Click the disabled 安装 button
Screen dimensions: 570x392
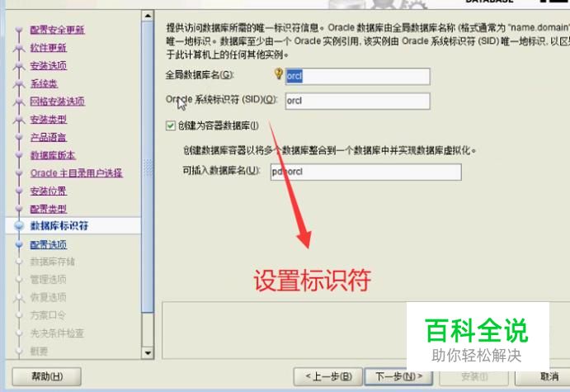click(x=474, y=376)
